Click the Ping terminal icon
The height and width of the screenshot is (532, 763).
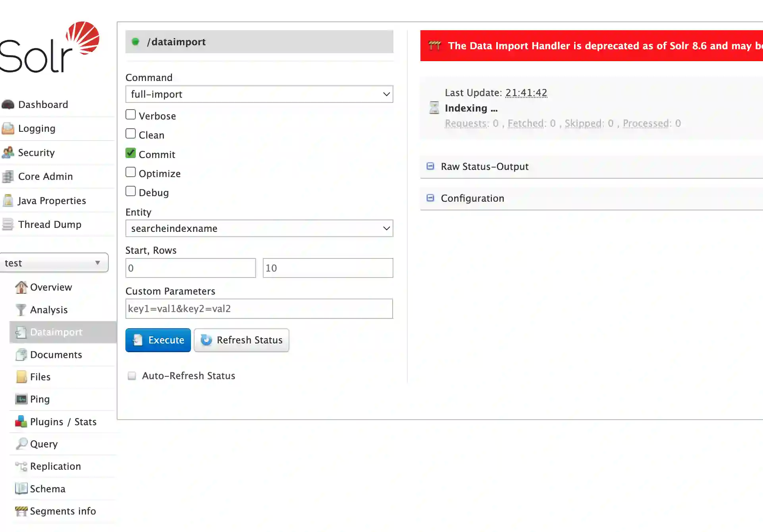pos(21,399)
